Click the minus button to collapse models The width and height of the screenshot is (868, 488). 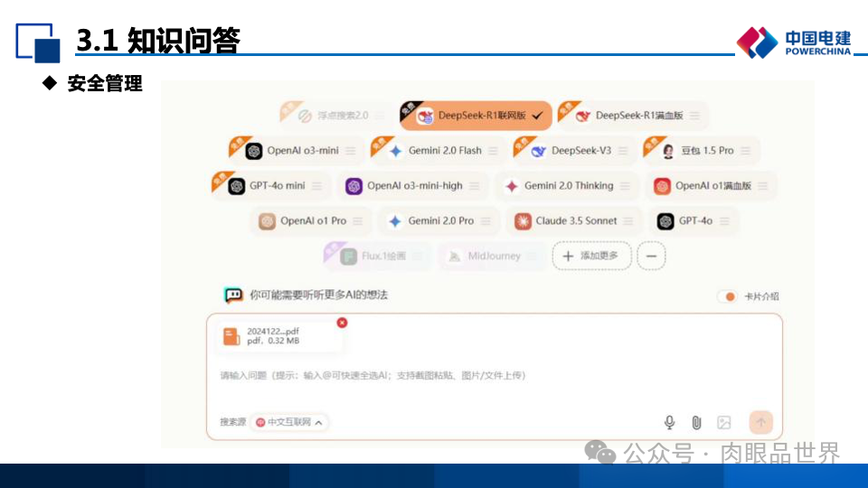(652, 256)
